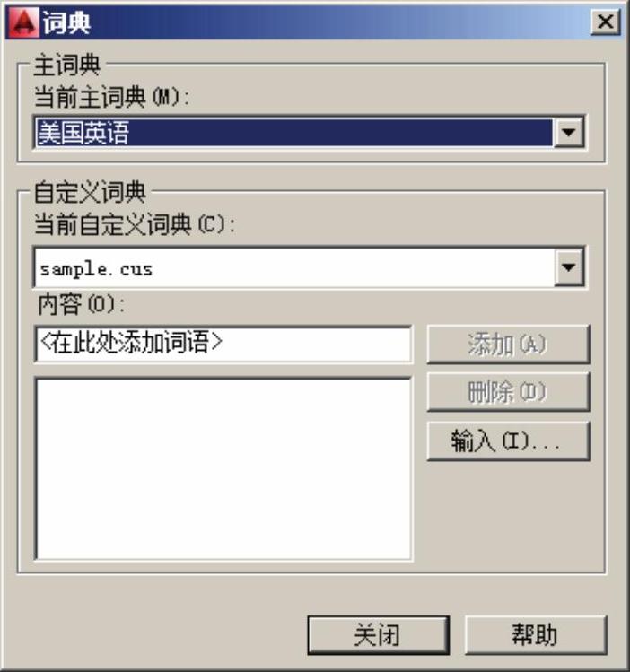Focus the <在此处添加词语> text field
Image resolution: width=630 pixels, height=672 pixels.
click(223, 345)
